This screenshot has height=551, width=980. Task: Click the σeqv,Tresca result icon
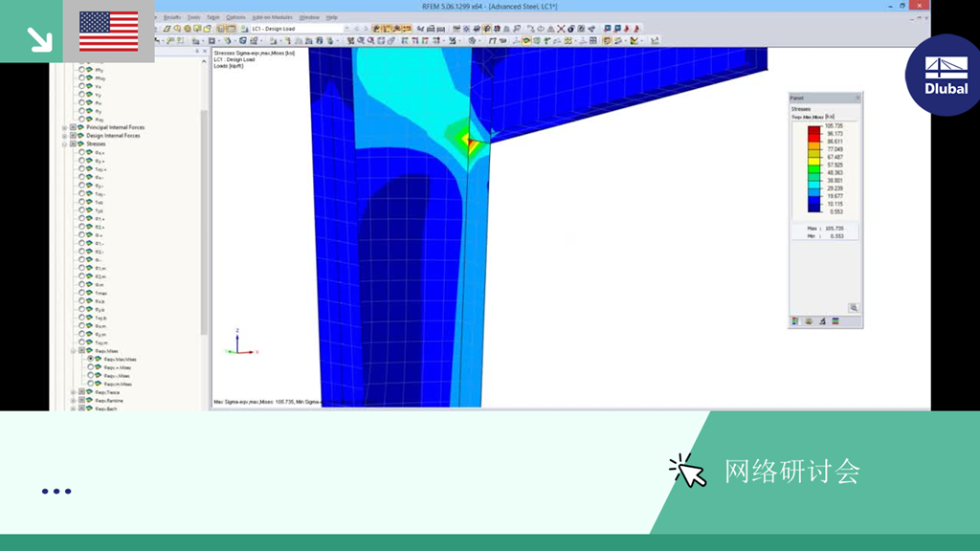[89, 392]
